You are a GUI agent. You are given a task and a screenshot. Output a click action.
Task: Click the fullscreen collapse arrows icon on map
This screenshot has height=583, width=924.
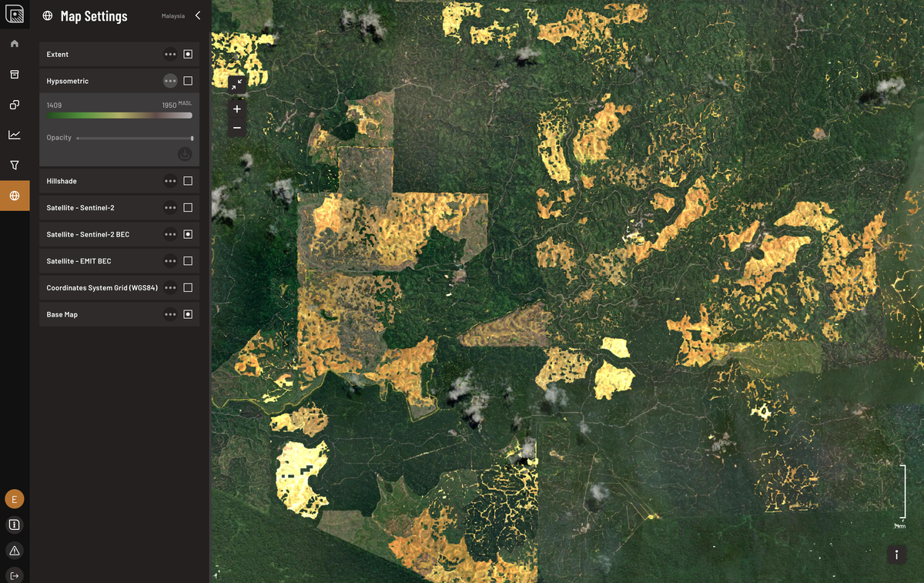[237, 83]
